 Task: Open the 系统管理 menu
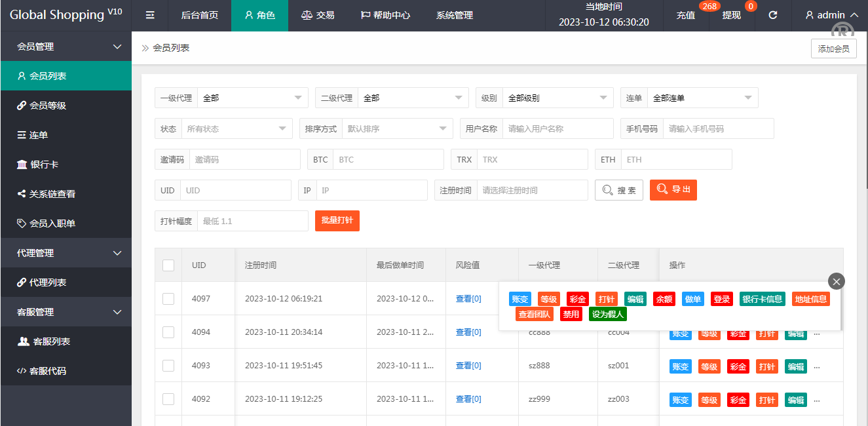tap(455, 14)
